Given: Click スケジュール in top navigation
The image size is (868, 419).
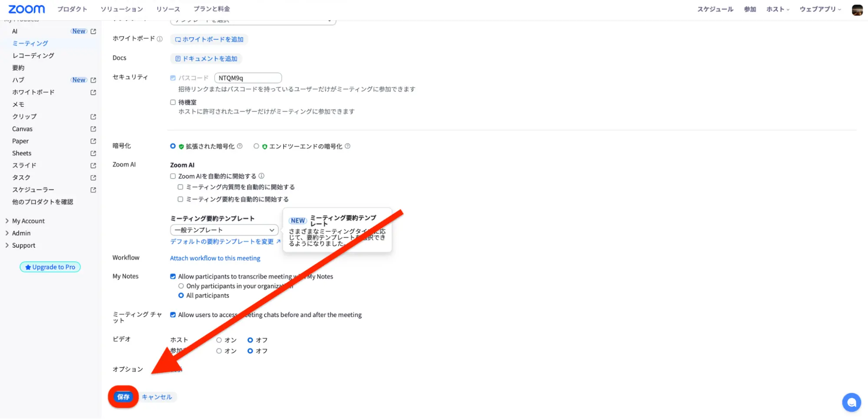Looking at the screenshot, I should point(715,9).
